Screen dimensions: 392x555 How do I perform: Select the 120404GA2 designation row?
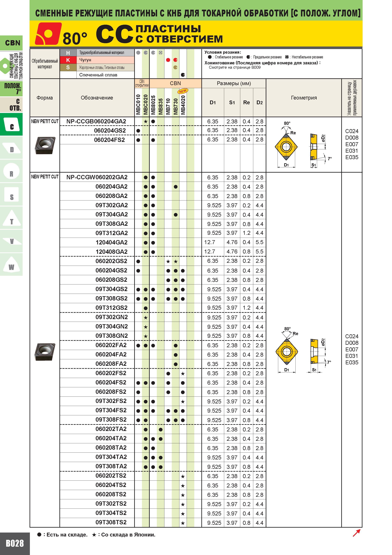(112, 242)
